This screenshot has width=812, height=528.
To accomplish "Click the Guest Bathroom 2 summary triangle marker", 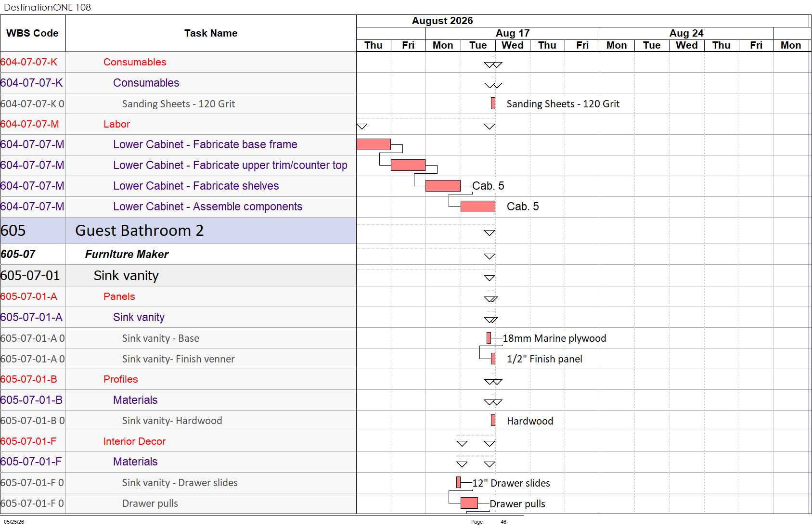I will point(490,233).
